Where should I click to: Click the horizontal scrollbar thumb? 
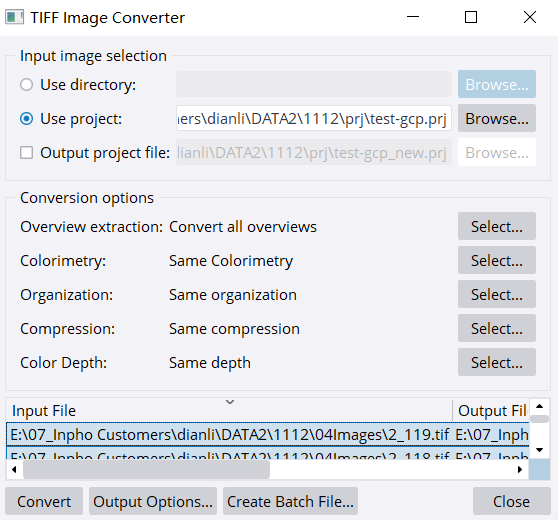click(x=146, y=469)
